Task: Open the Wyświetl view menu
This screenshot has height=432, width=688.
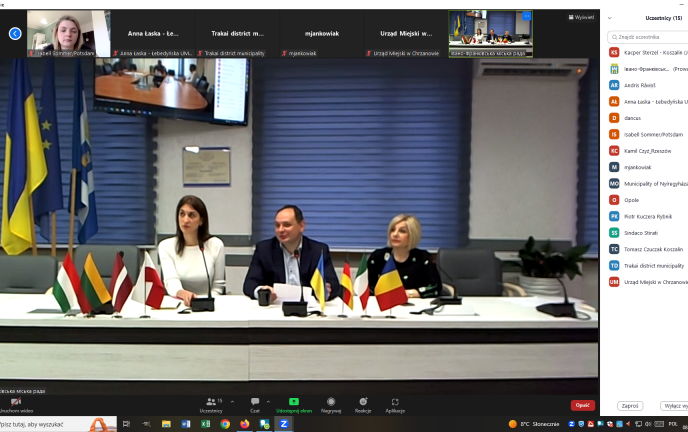Action: pos(581,17)
